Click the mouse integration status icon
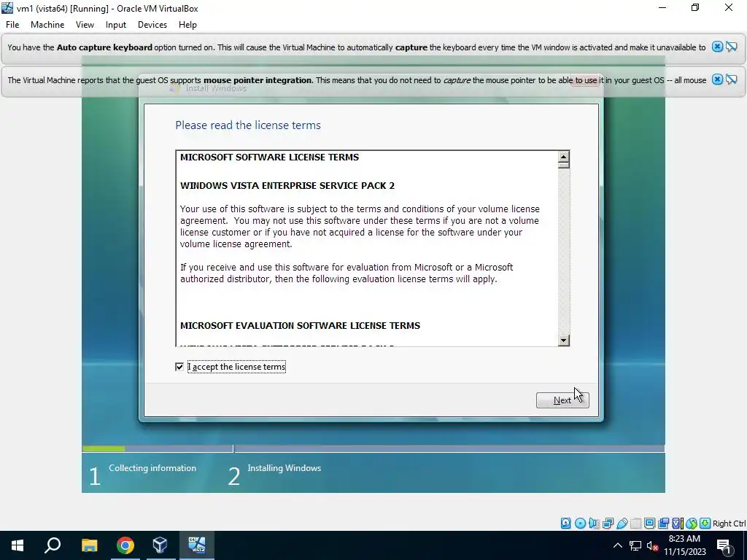Screen dimensions: 747x560 coord(692,524)
